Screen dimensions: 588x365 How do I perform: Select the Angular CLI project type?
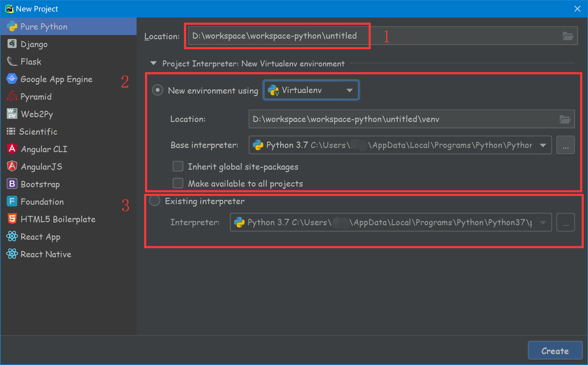[x=44, y=149]
